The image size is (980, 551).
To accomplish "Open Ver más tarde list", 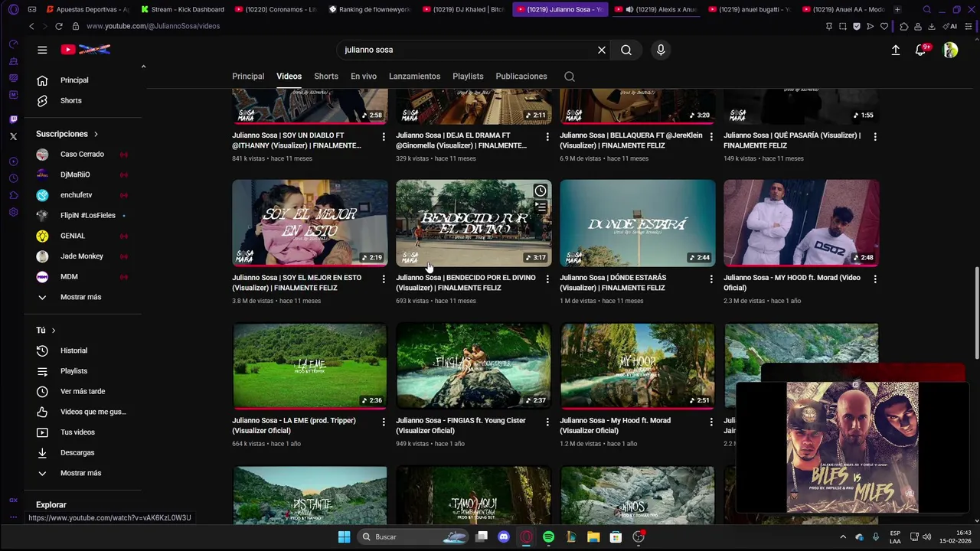I will pos(83,392).
